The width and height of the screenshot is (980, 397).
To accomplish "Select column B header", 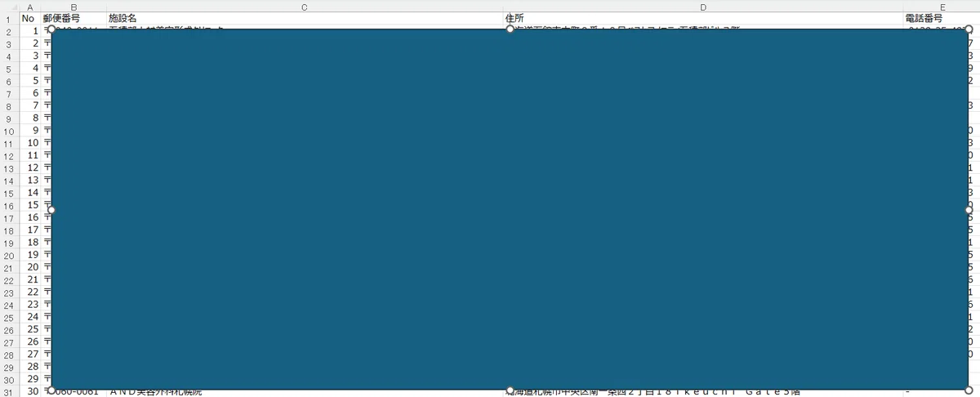I will point(74,7).
